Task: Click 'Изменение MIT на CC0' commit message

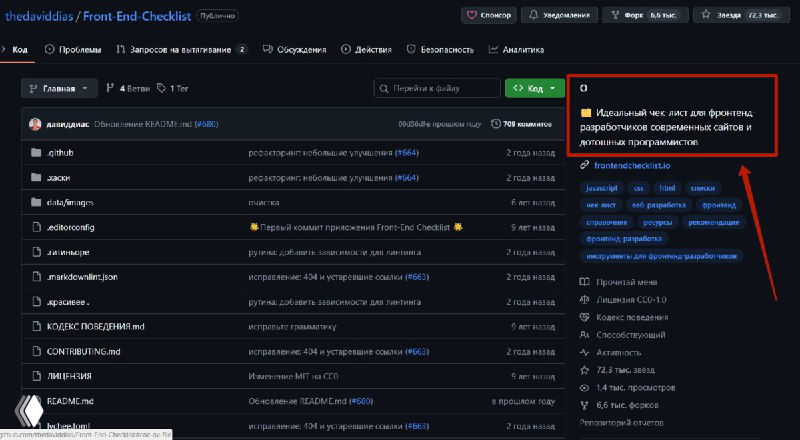Action: pos(293,376)
